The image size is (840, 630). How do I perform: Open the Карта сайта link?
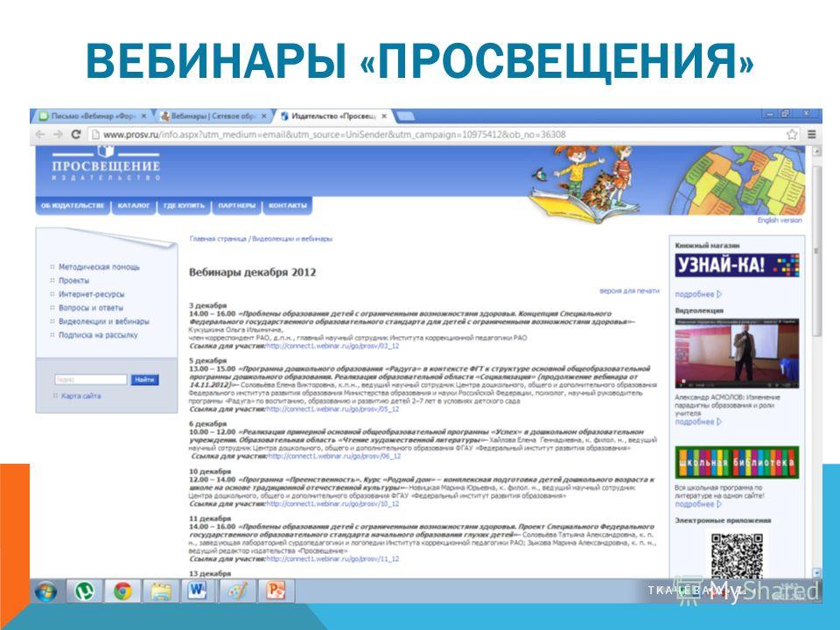tap(80, 395)
